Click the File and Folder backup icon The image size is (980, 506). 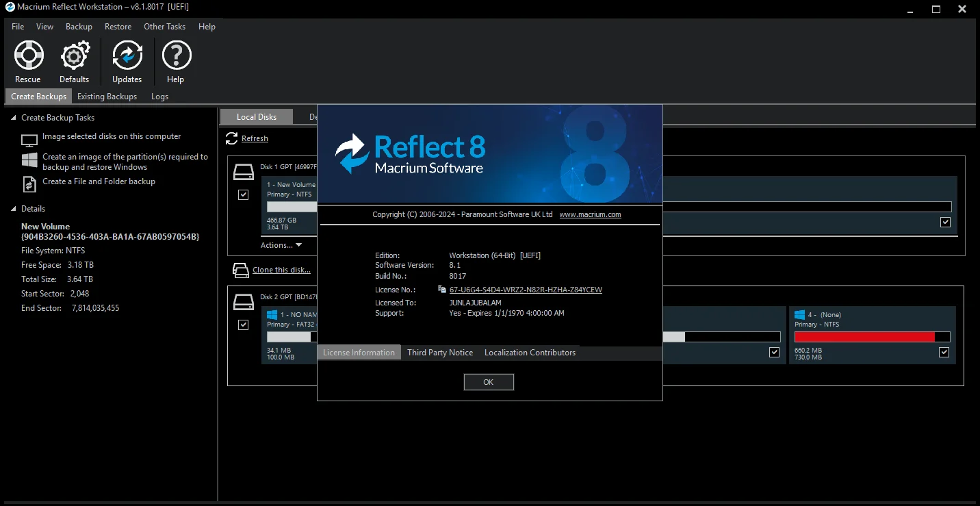pyautogui.click(x=29, y=184)
